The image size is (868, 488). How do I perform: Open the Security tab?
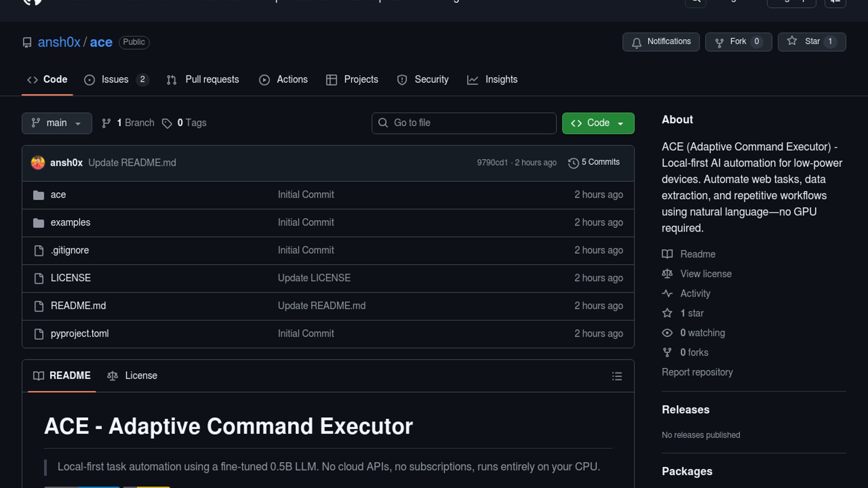pos(431,80)
